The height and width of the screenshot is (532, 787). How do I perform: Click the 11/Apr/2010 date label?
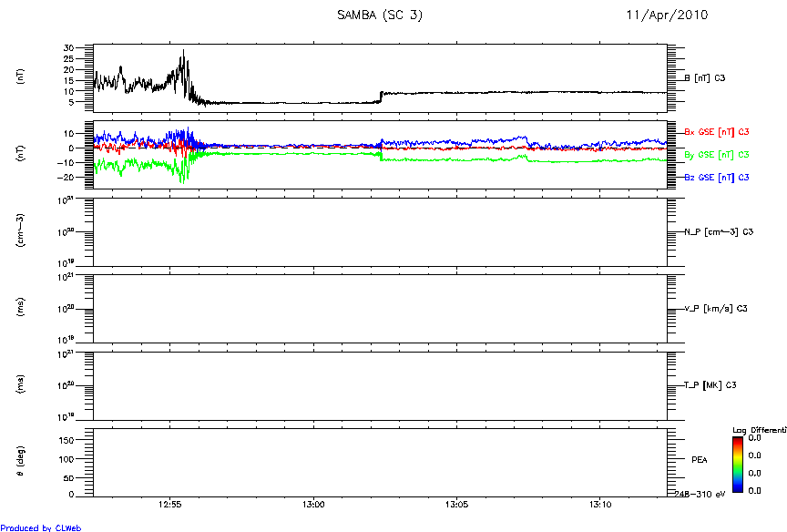667,15
